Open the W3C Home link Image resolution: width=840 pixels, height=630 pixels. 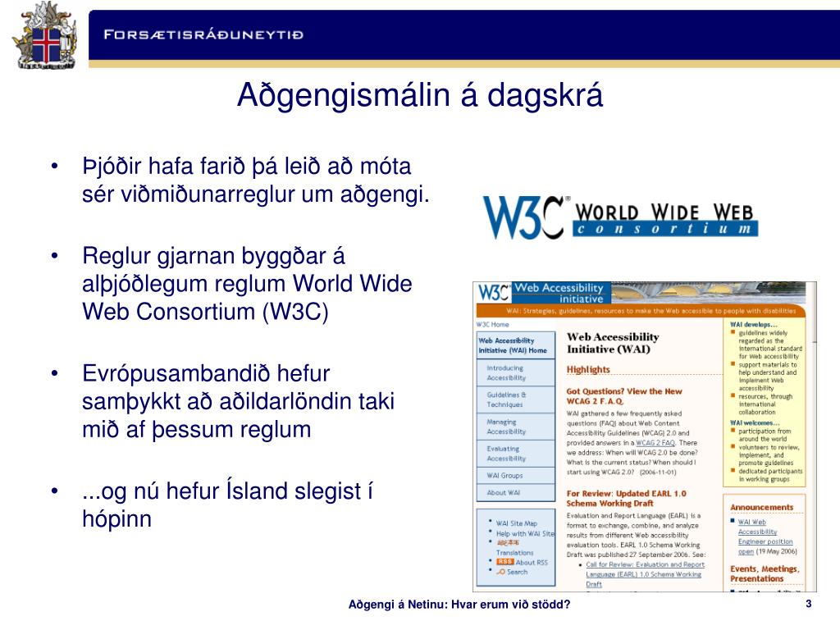coord(492,325)
